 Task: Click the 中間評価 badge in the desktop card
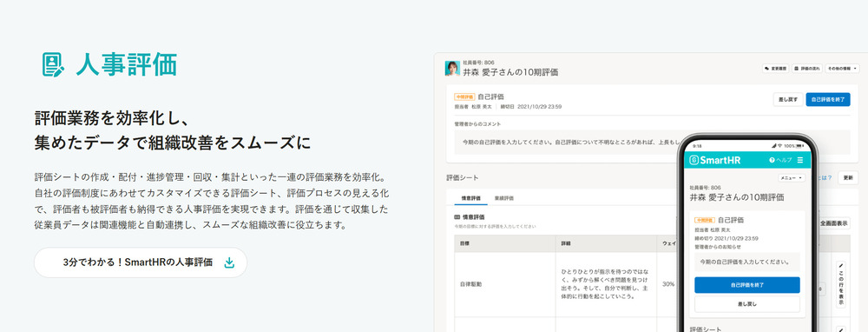point(464,97)
